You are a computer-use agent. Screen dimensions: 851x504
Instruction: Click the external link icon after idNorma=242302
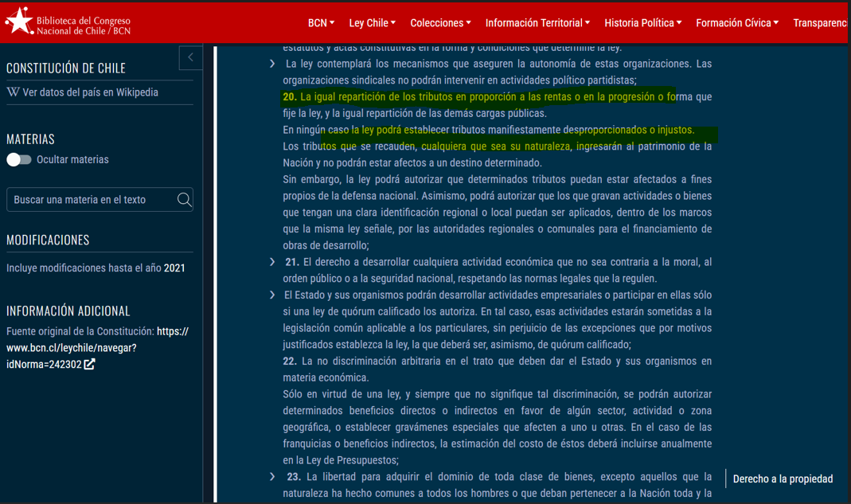click(x=89, y=365)
